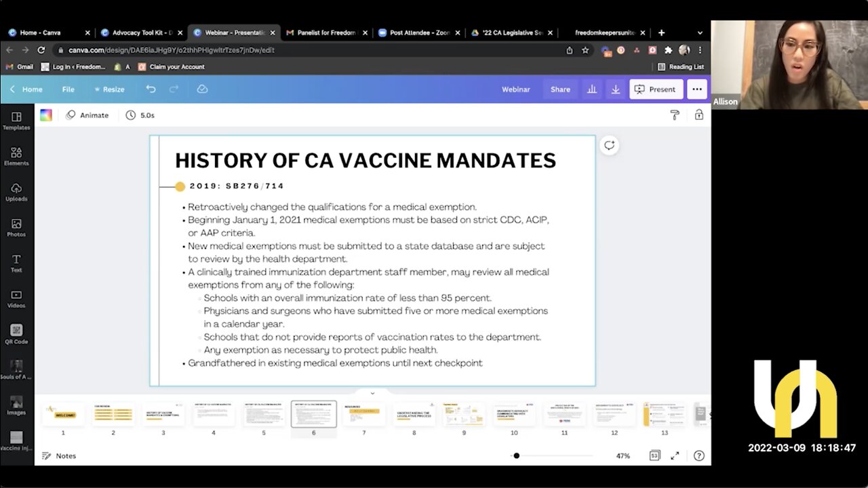Go back to Home in Canva
The height and width of the screenshot is (488, 868).
[x=26, y=89]
